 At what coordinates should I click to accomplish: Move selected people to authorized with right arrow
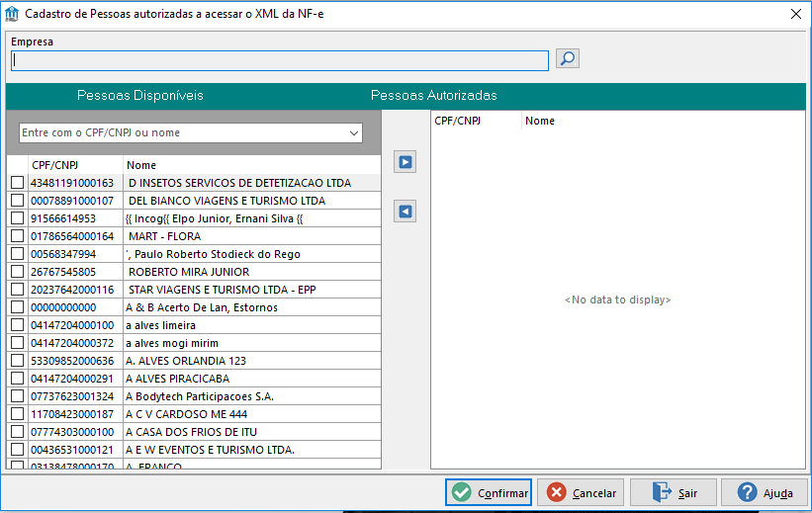405,162
